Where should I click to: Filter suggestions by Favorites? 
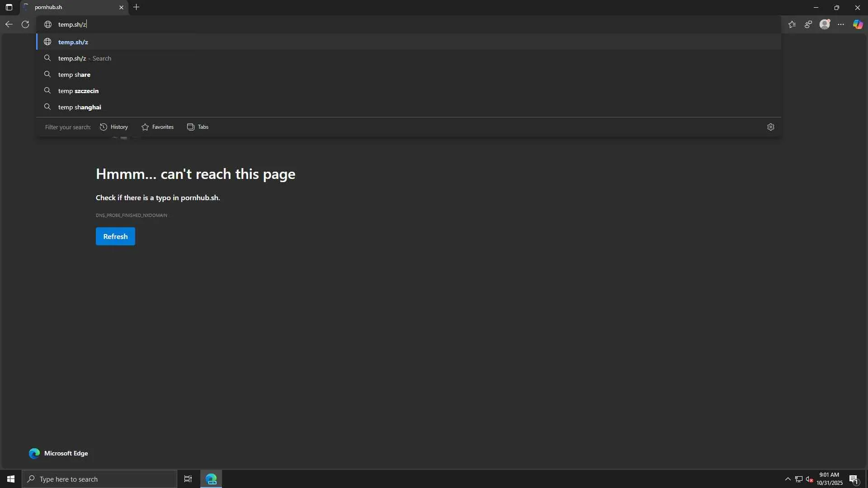click(x=157, y=127)
